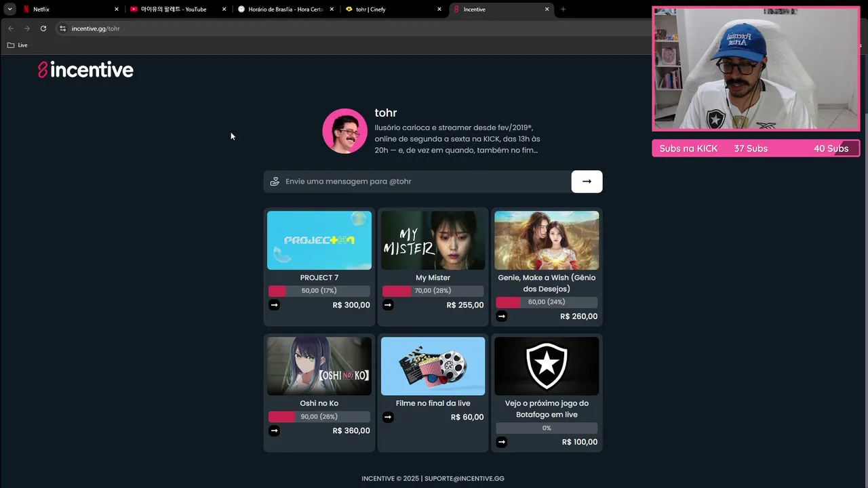Click Genie, Make a Wish title
The image size is (868, 488).
(547, 283)
